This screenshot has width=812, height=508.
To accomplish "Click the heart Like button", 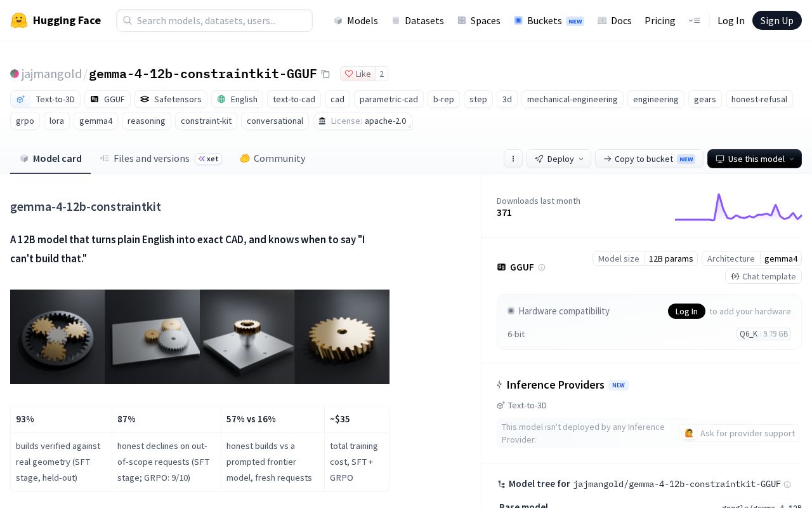I will point(358,74).
